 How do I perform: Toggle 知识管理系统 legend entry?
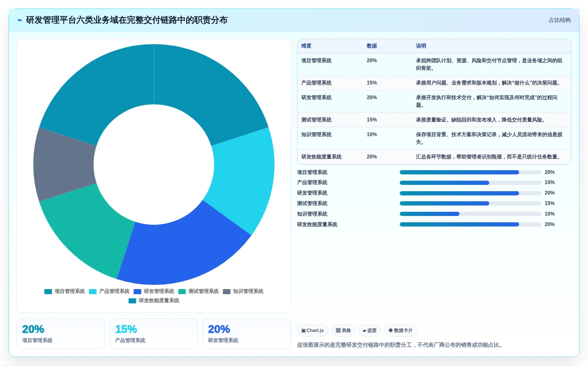click(243, 291)
